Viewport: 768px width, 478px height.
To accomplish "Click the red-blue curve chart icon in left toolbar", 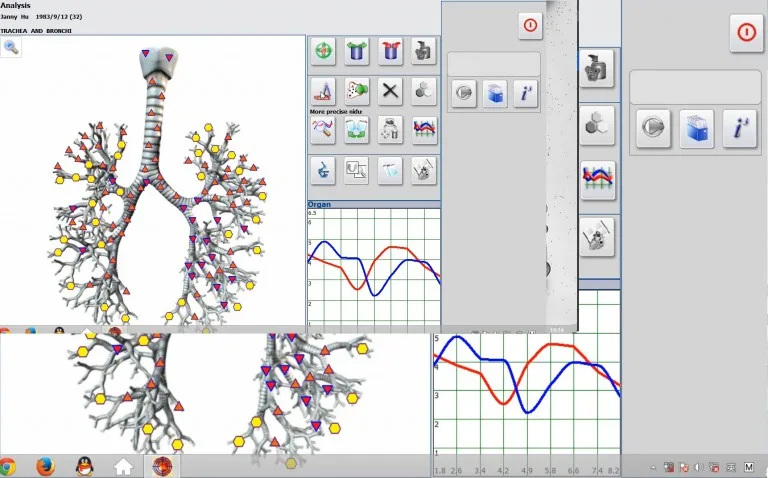I will tap(424, 129).
